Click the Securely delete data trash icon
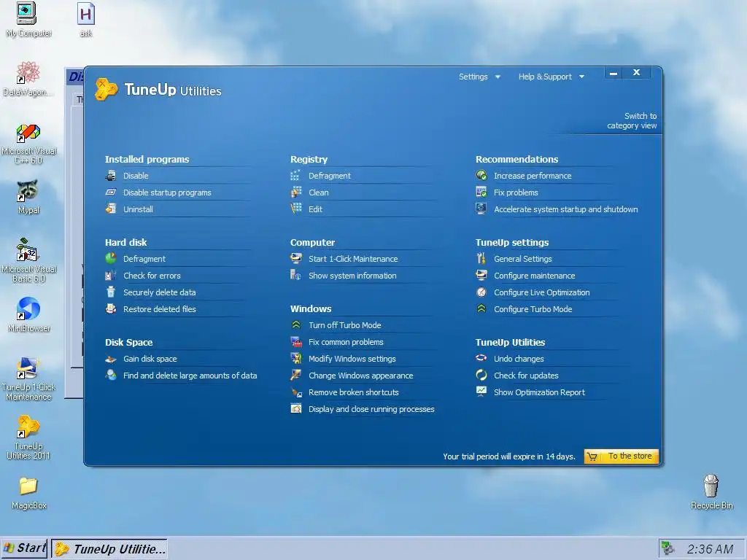This screenshot has height=560, width=747. pyautogui.click(x=111, y=292)
